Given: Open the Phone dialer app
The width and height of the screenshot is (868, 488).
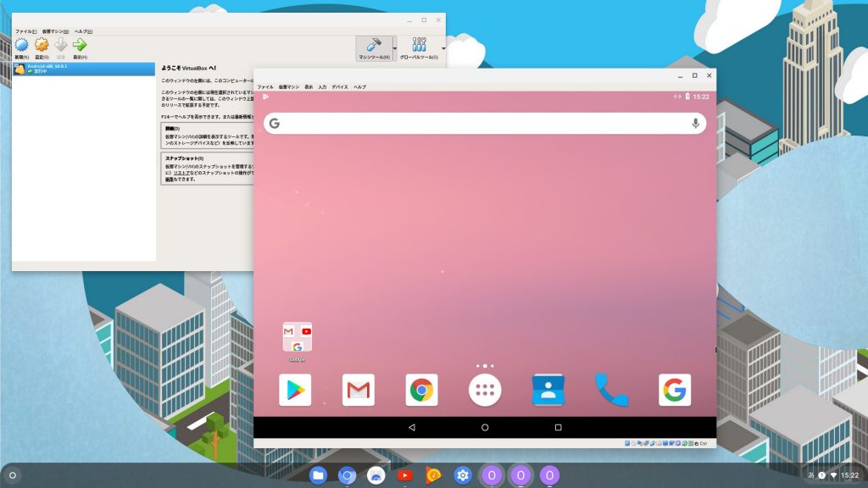Looking at the screenshot, I should 612,390.
